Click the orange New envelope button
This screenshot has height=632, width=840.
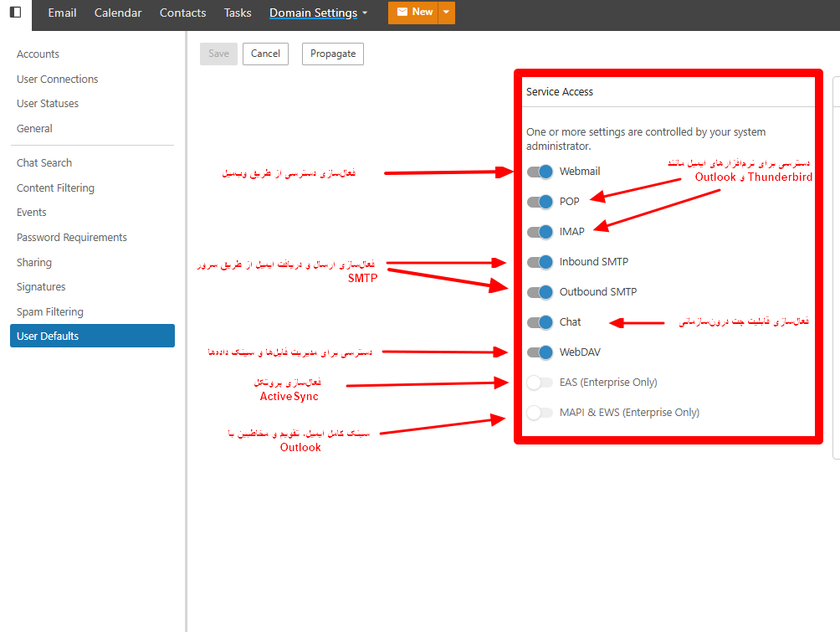pyautogui.click(x=413, y=13)
